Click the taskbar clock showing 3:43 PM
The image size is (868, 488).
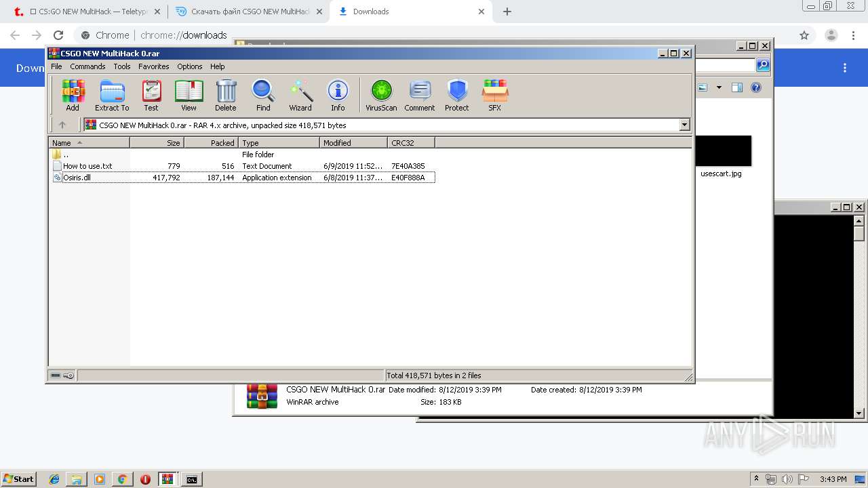coord(833,479)
